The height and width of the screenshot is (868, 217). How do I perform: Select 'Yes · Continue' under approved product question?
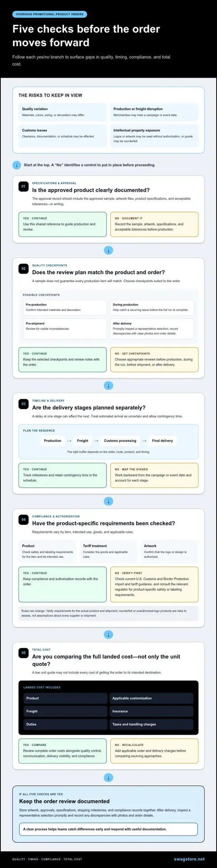click(62, 224)
